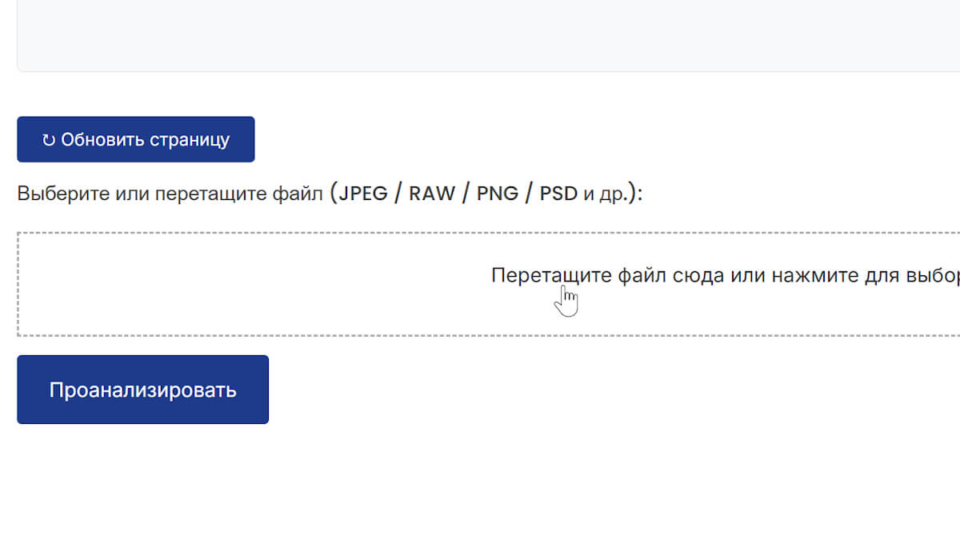Click the "Выберите или перетащите файл" label
The height and width of the screenshot is (560, 960).
tap(170, 194)
